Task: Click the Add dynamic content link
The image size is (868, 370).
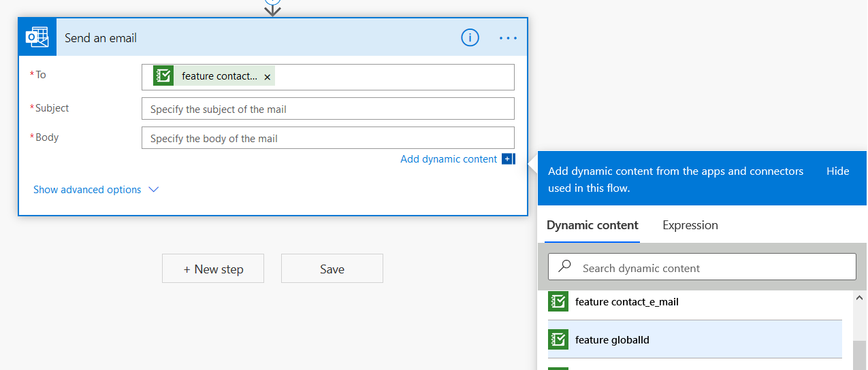Action: coord(449,159)
